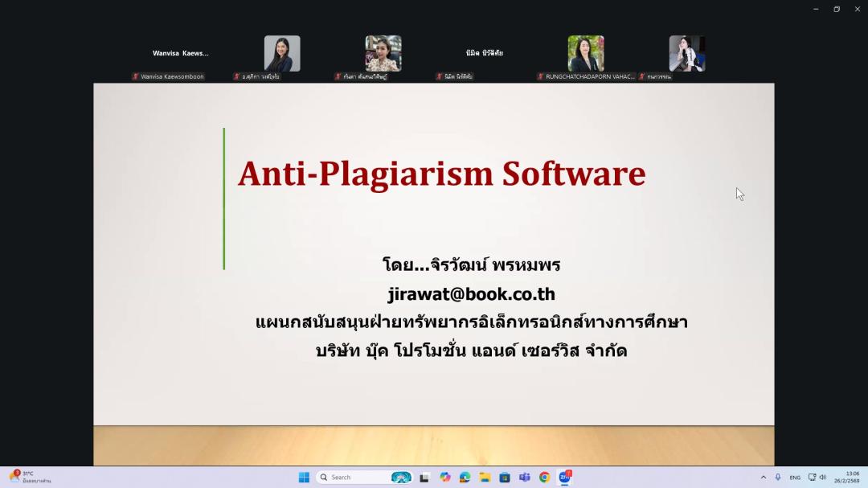Click the taskbar Search box
The image size is (868, 488).
coord(354,477)
